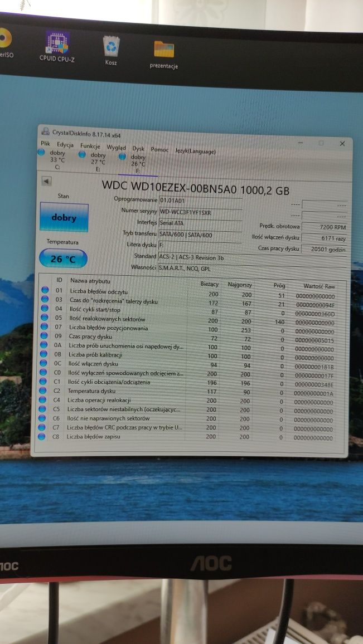Open the Kosz recycle bin icon

111,51
